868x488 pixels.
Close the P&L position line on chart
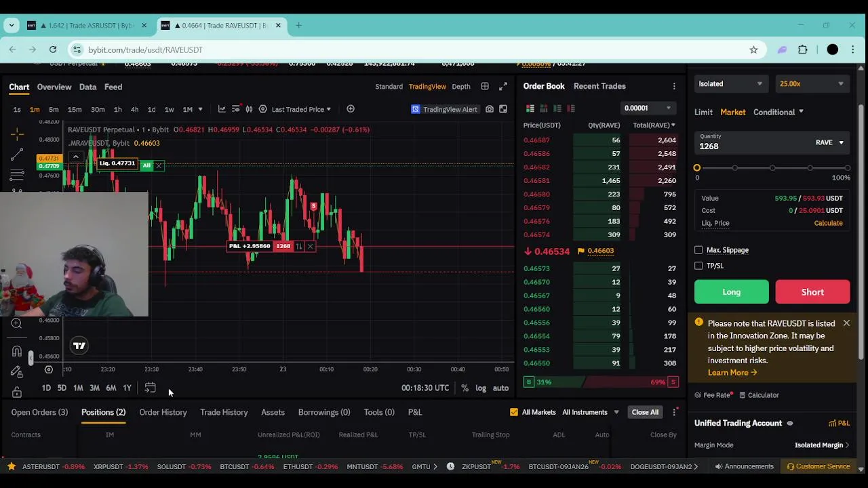coord(310,246)
